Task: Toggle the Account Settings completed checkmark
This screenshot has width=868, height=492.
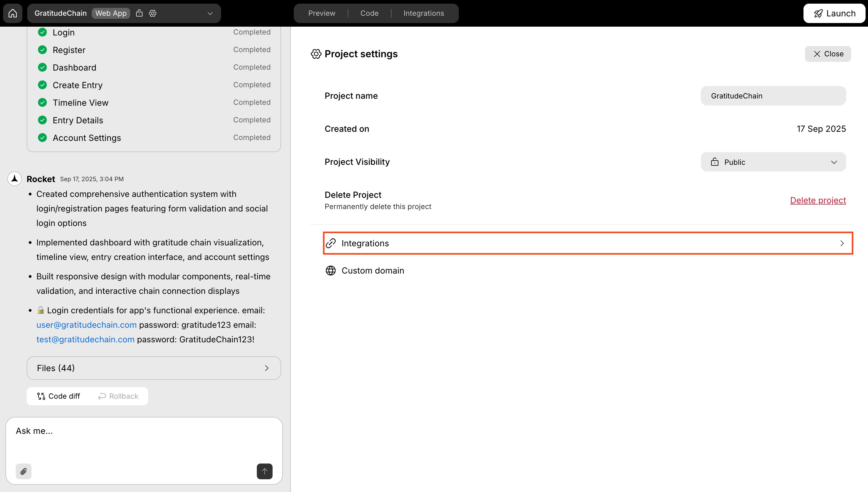Action: click(42, 138)
